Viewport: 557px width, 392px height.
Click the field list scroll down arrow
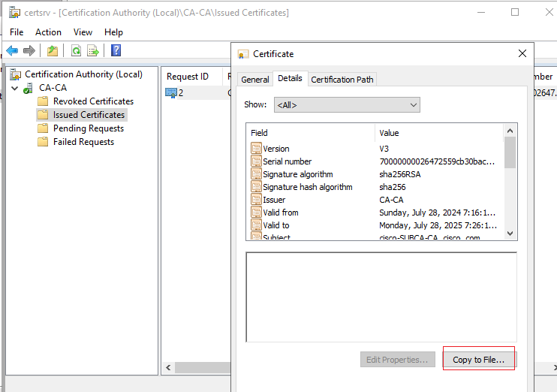point(510,234)
